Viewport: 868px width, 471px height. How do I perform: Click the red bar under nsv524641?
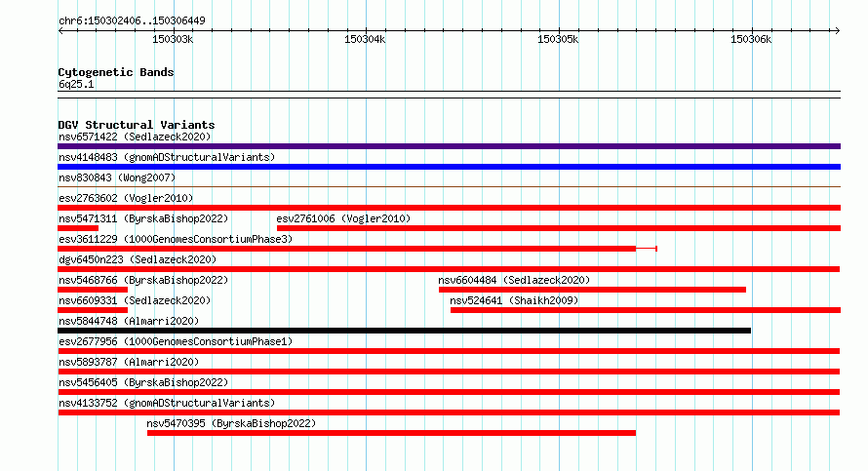(646, 310)
